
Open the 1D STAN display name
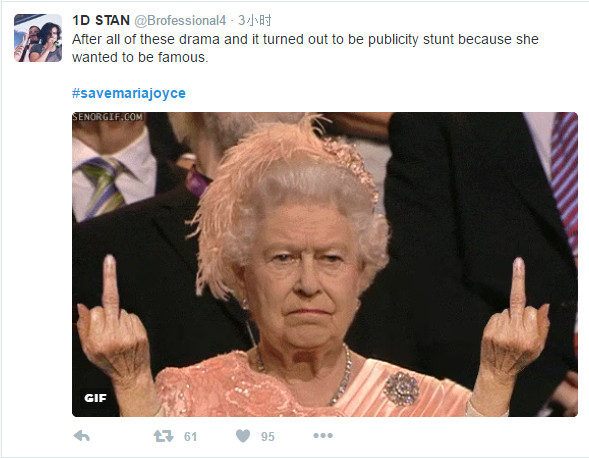101,20
